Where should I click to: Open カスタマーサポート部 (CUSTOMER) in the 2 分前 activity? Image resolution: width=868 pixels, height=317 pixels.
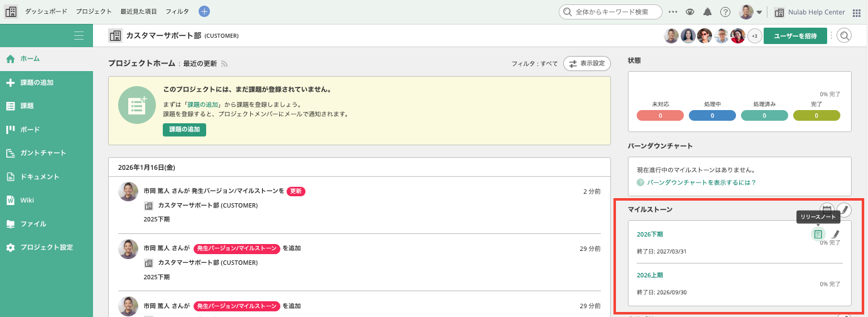tap(207, 205)
